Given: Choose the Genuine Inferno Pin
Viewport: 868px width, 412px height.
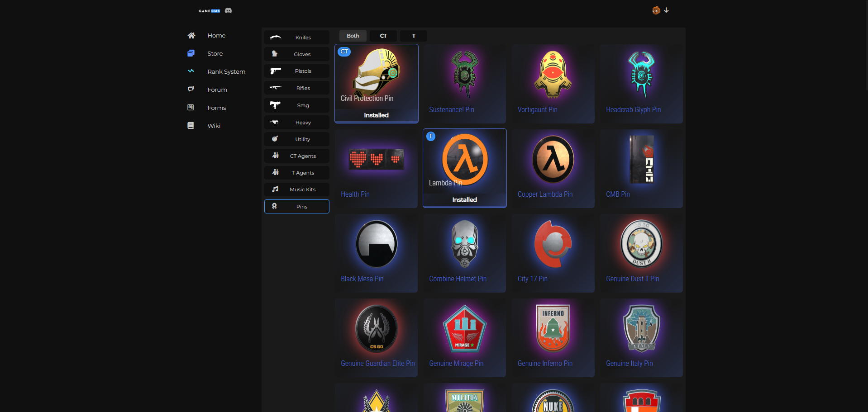Looking at the screenshot, I should click(553, 337).
